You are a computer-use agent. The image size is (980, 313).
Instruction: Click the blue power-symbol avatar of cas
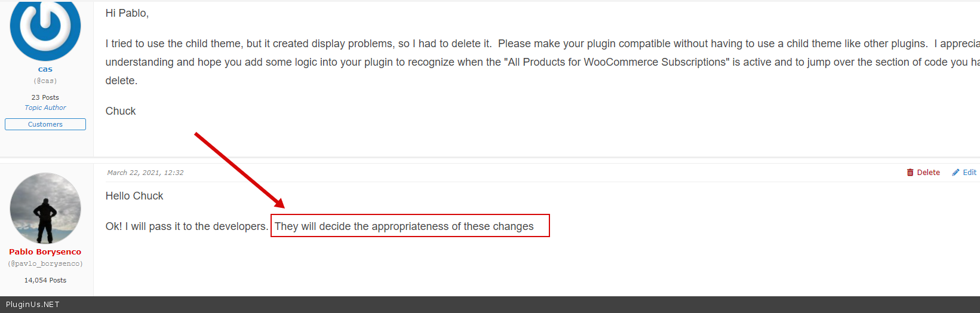click(x=45, y=28)
